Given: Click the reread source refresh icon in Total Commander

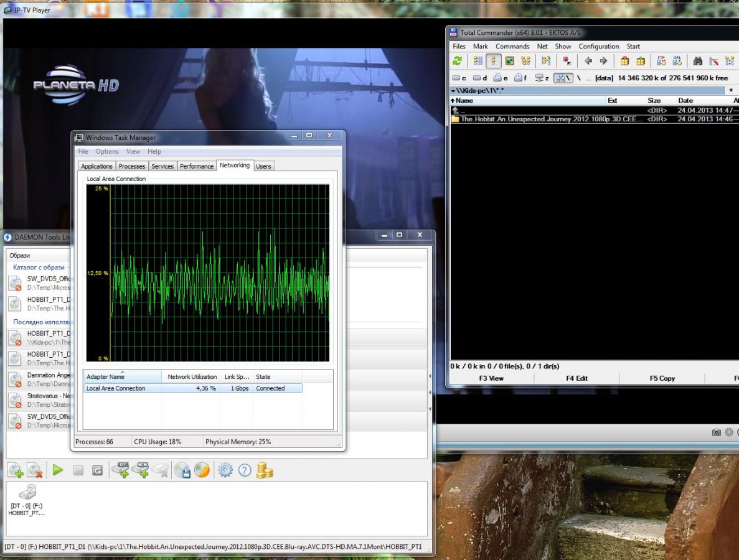Looking at the screenshot, I should point(457,61).
